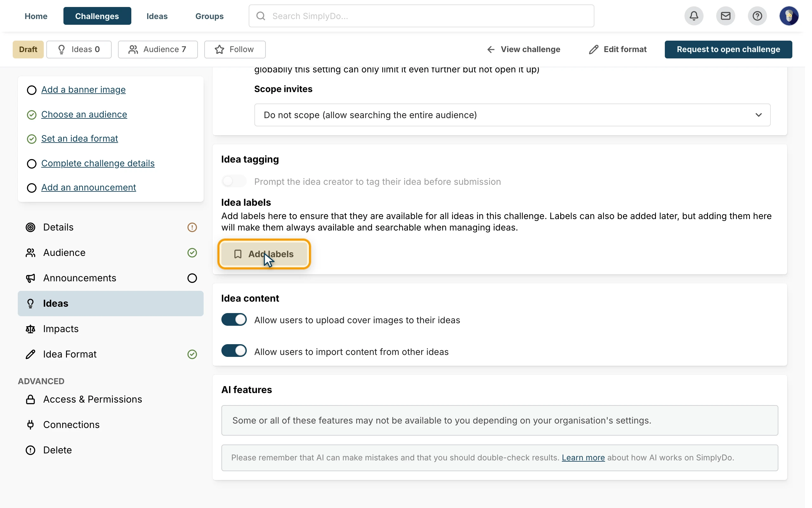Click Request to open challenge

coord(728,50)
